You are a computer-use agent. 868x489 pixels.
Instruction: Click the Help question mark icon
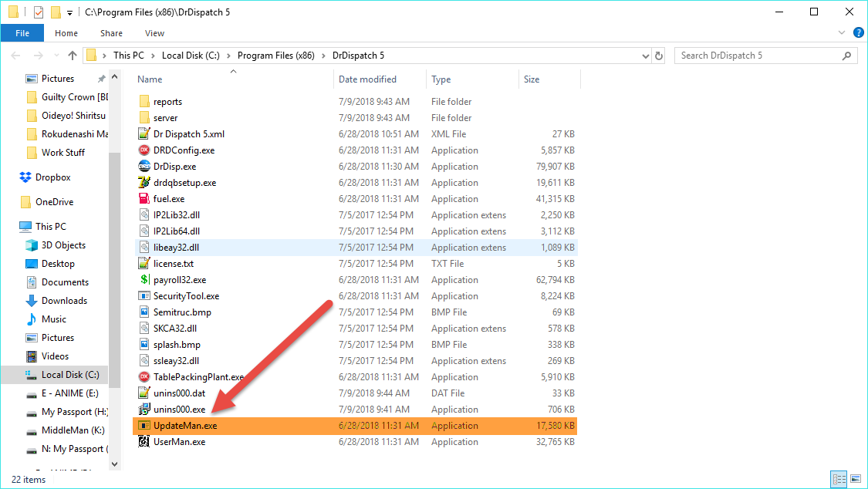tap(859, 32)
